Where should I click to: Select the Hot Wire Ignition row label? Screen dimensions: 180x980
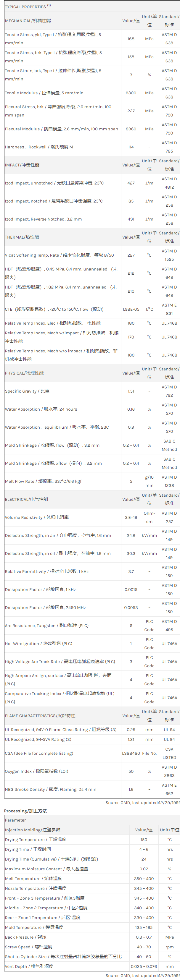coord(38,644)
